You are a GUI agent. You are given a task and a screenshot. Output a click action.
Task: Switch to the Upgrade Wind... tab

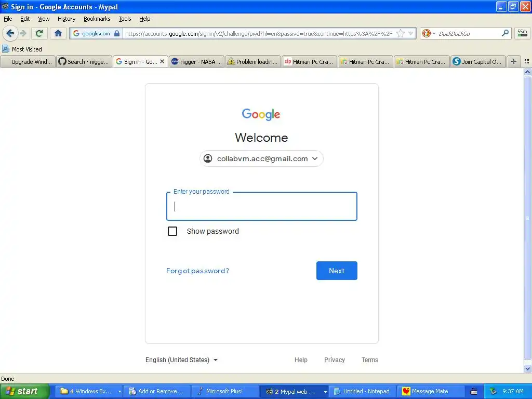pyautogui.click(x=28, y=62)
